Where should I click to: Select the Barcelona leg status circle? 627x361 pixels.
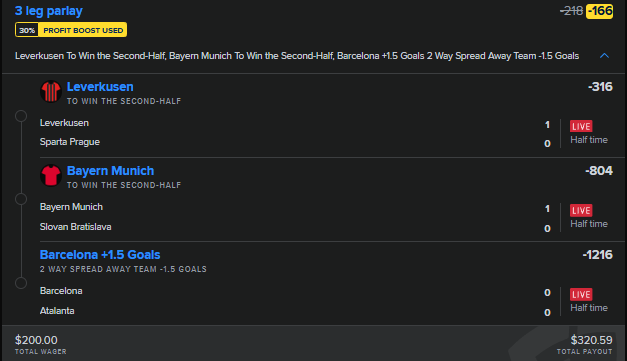pos(21,283)
